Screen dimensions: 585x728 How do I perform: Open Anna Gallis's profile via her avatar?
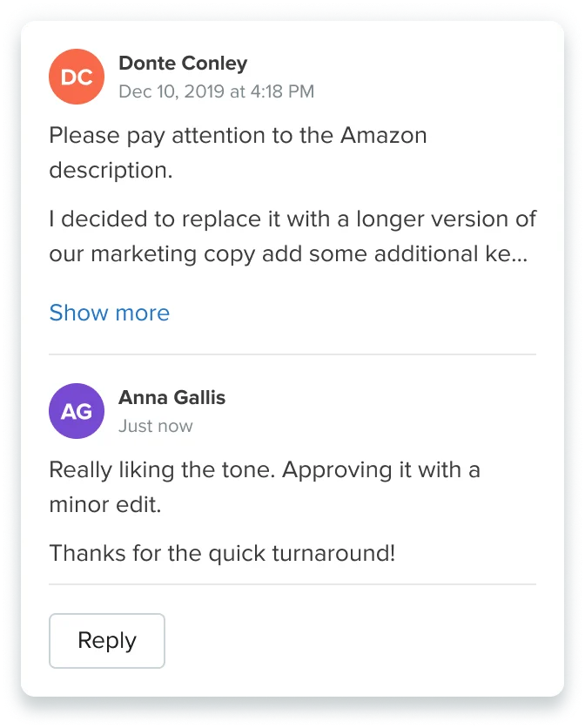pyautogui.click(x=77, y=410)
